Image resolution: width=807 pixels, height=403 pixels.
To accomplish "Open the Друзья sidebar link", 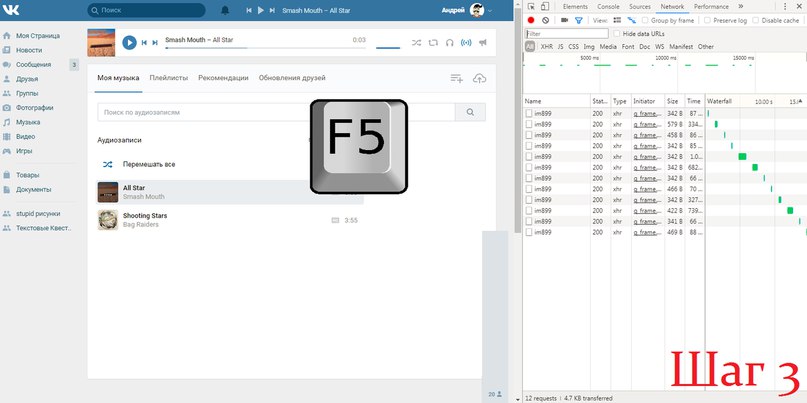I will 27,79.
